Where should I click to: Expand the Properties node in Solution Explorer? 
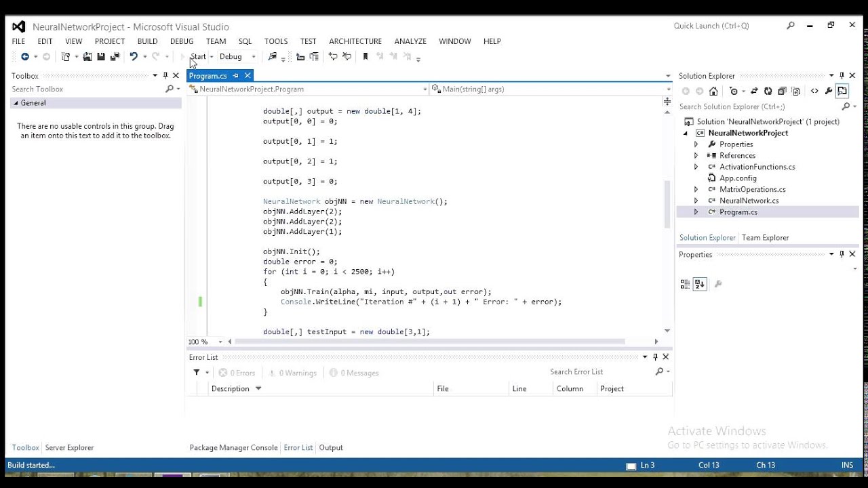pos(696,144)
